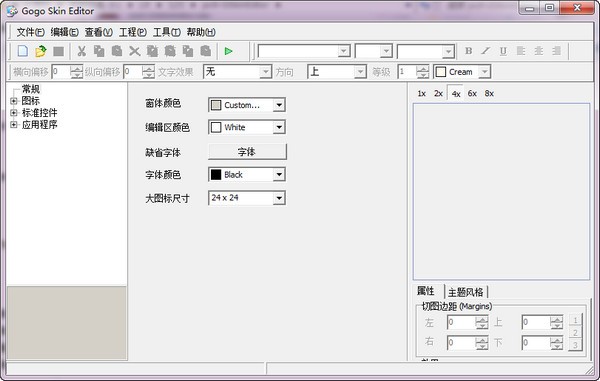The height and width of the screenshot is (381, 600).
Task: Switch to the 属性 tab
Action: (x=426, y=291)
